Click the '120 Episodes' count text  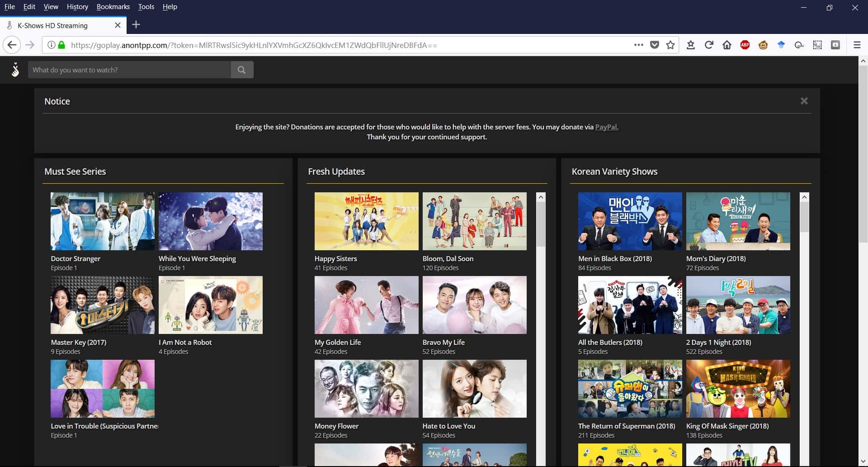click(440, 268)
